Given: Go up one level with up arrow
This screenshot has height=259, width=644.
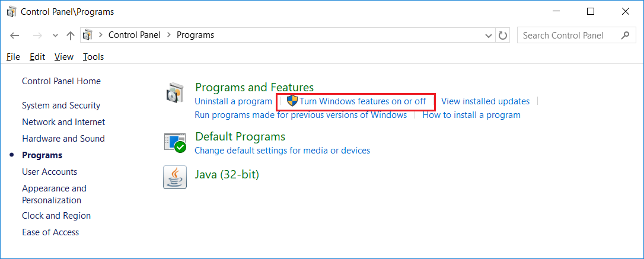Looking at the screenshot, I should pos(70,36).
